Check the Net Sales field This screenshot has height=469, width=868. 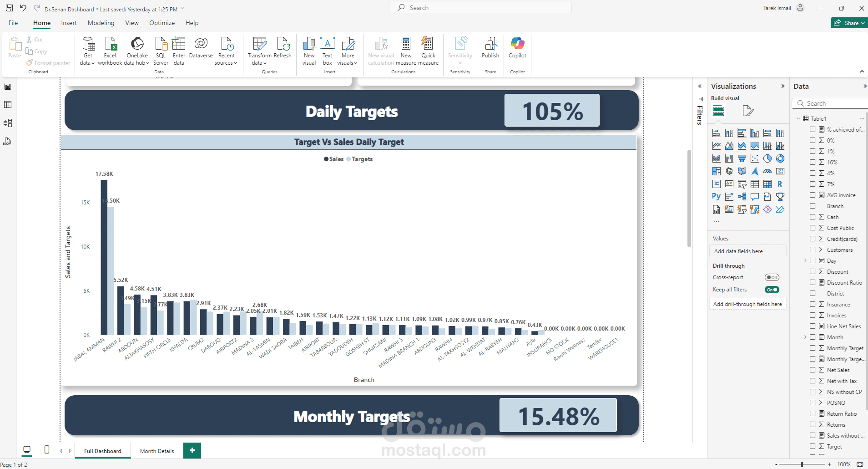[812, 370]
